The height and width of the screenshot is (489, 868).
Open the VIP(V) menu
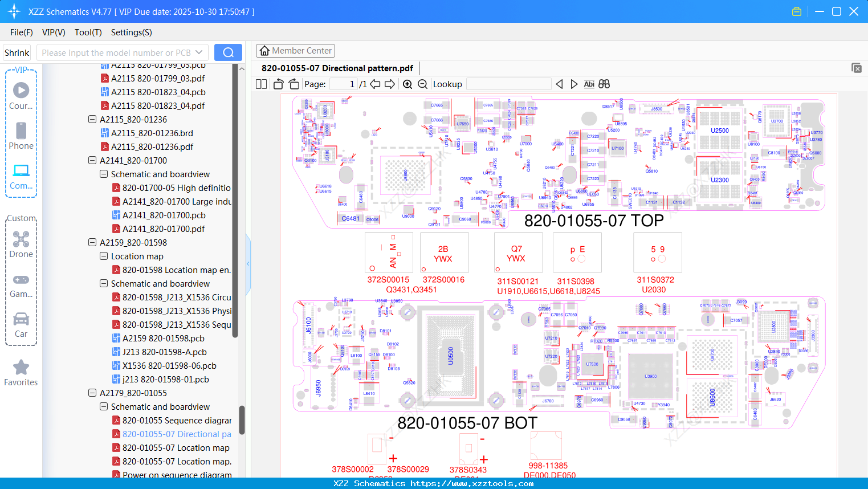pos(54,32)
